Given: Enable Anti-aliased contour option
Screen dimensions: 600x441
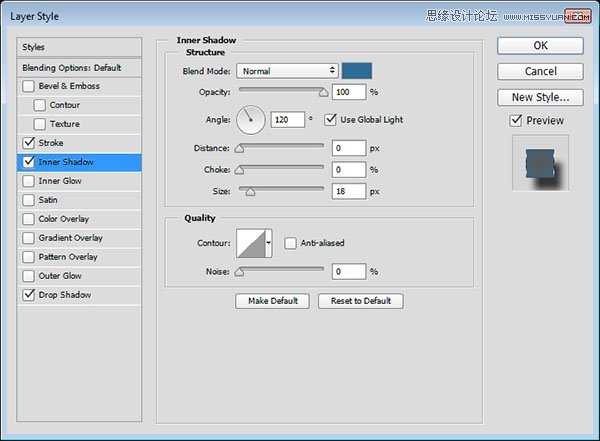Looking at the screenshot, I should pos(290,243).
